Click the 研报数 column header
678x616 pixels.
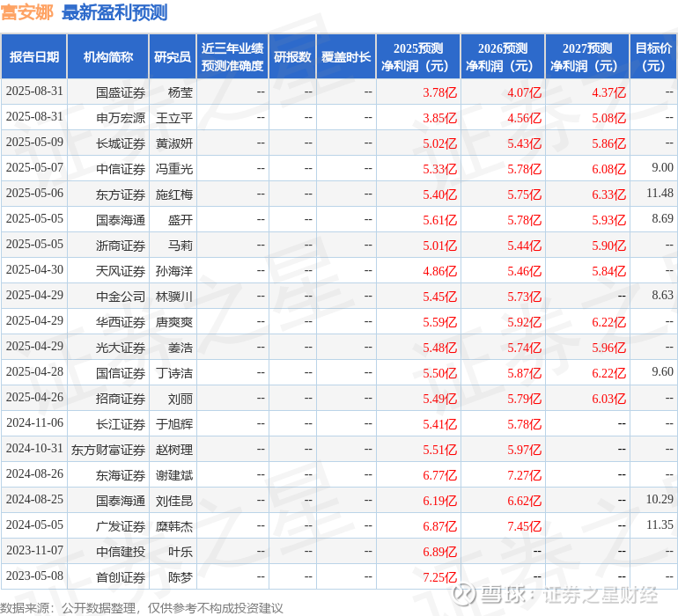point(292,56)
